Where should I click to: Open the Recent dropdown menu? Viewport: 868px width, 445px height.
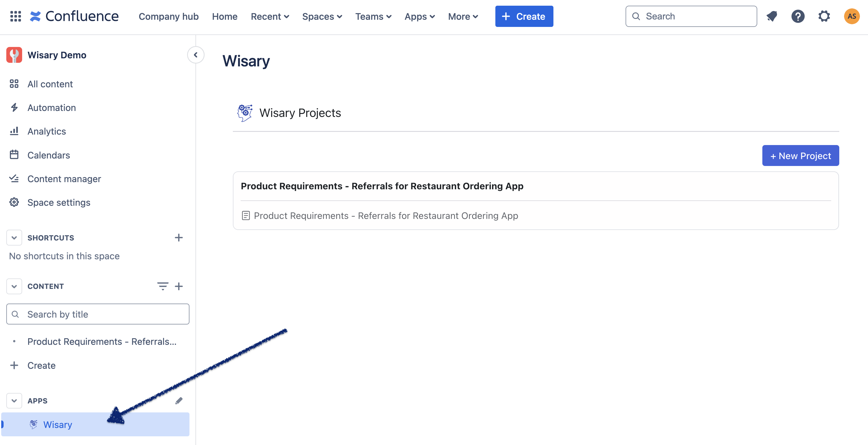click(270, 16)
